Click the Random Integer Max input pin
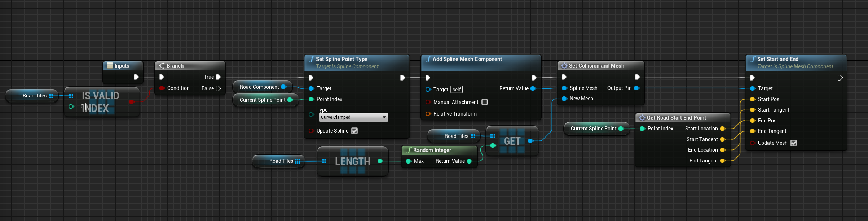Viewport: 868px width, 221px height. click(409, 161)
